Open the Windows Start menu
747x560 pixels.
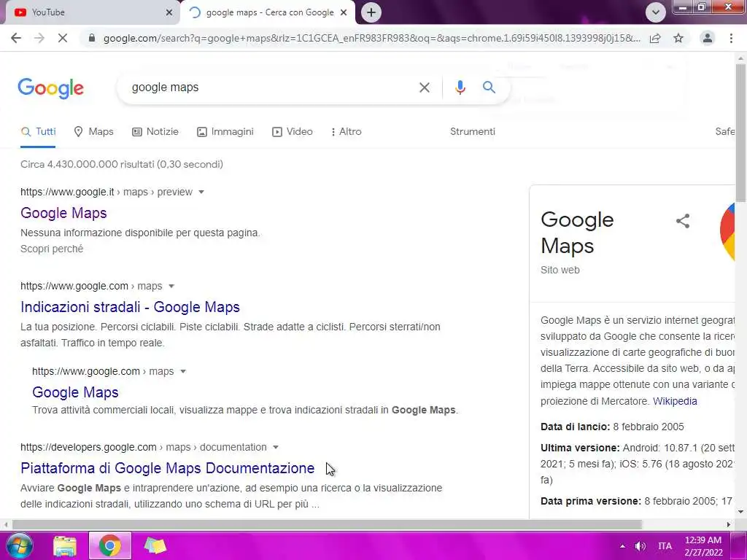coord(18,545)
